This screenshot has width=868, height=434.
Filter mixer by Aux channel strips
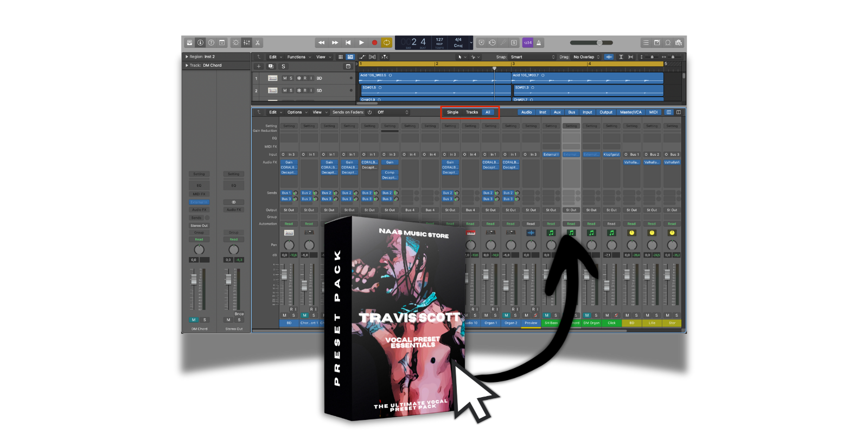click(x=557, y=112)
